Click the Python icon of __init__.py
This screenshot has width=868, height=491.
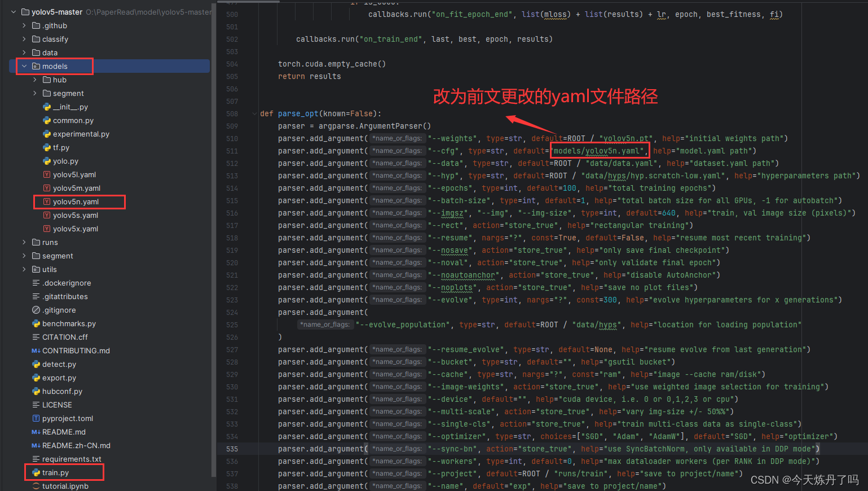point(47,107)
